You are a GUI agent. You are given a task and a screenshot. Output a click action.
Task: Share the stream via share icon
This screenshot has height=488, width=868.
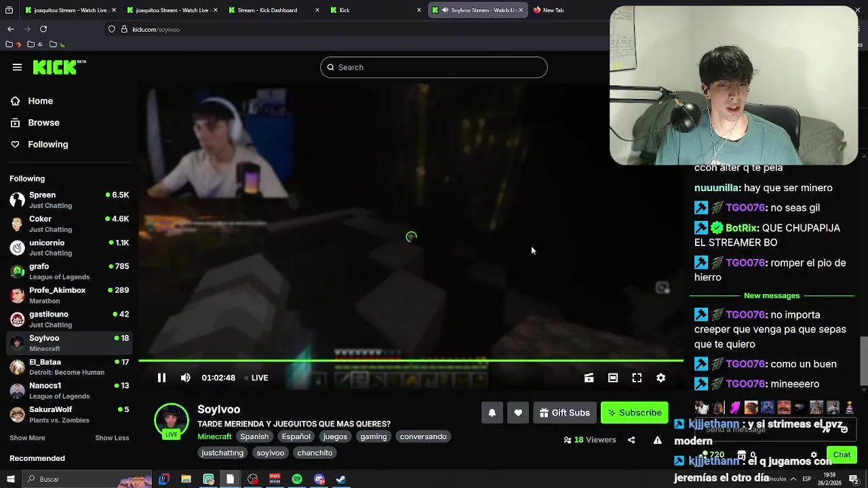click(631, 440)
